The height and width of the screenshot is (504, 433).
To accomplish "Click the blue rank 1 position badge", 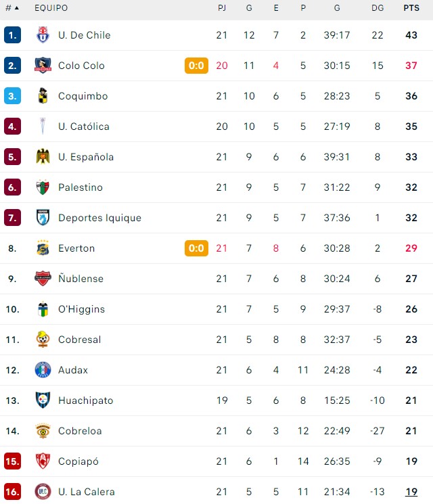I will pos(13,35).
